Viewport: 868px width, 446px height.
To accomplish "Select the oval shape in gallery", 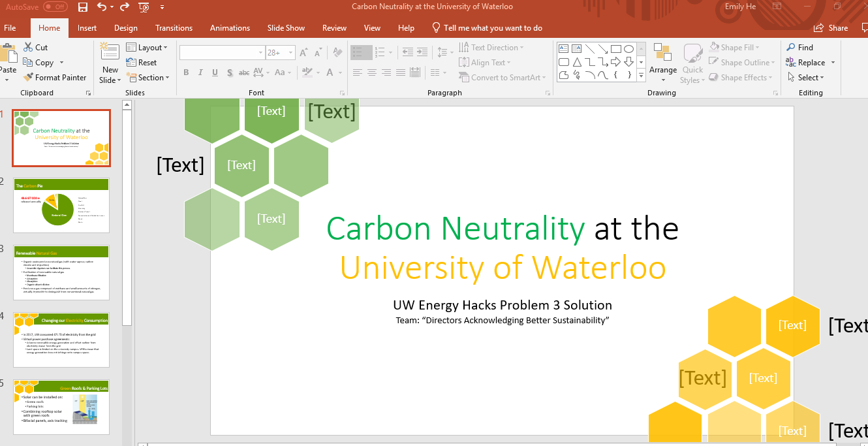I will pyautogui.click(x=628, y=48).
